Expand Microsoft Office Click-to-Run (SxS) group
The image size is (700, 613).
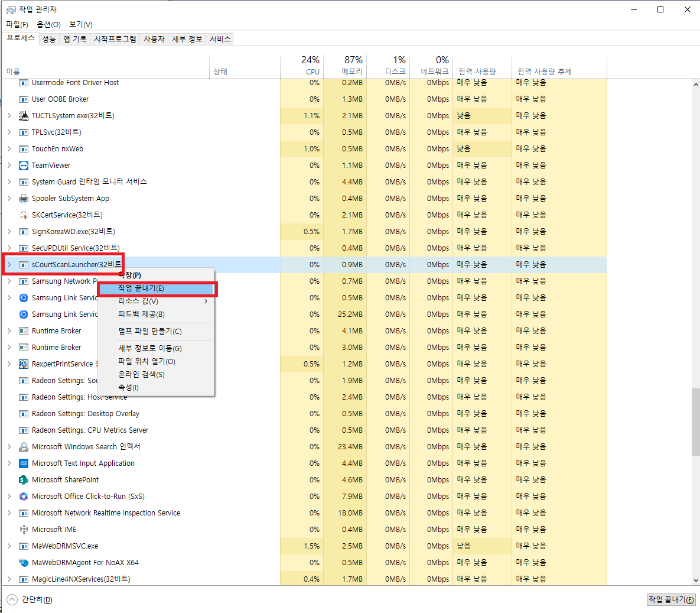[9, 497]
